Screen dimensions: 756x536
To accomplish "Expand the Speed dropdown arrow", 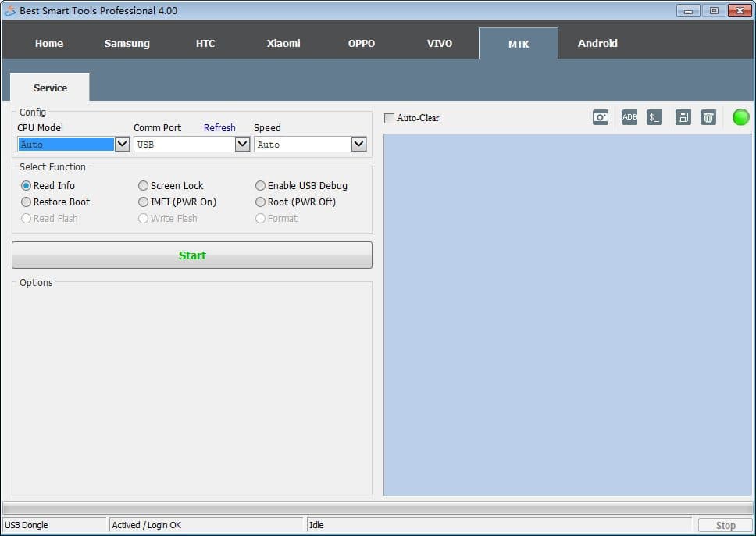I will tap(358, 145).
